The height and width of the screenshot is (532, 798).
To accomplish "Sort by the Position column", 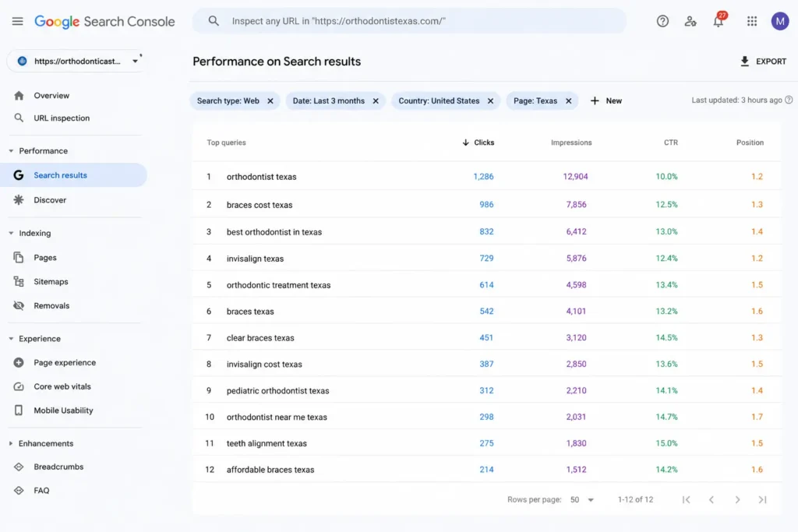I will 750,143.
